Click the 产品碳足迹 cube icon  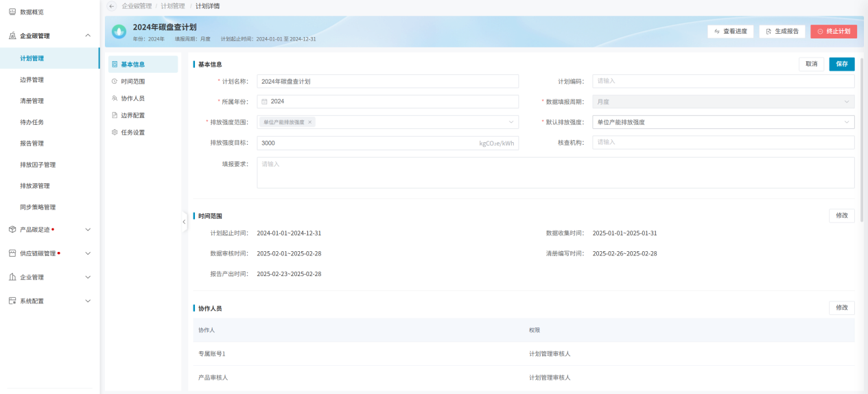(x=12, y=229)
